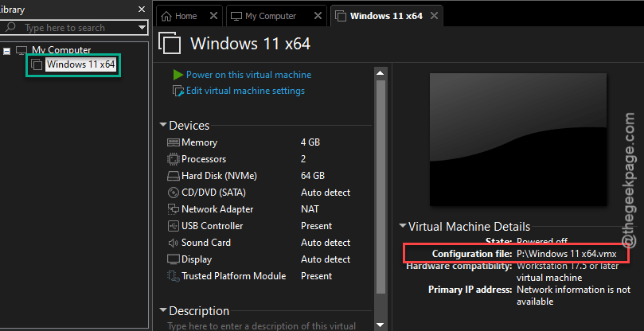Screen dimensions: 644x331
Task: Click the USB Controller device label
Action: tap(212, 226)
